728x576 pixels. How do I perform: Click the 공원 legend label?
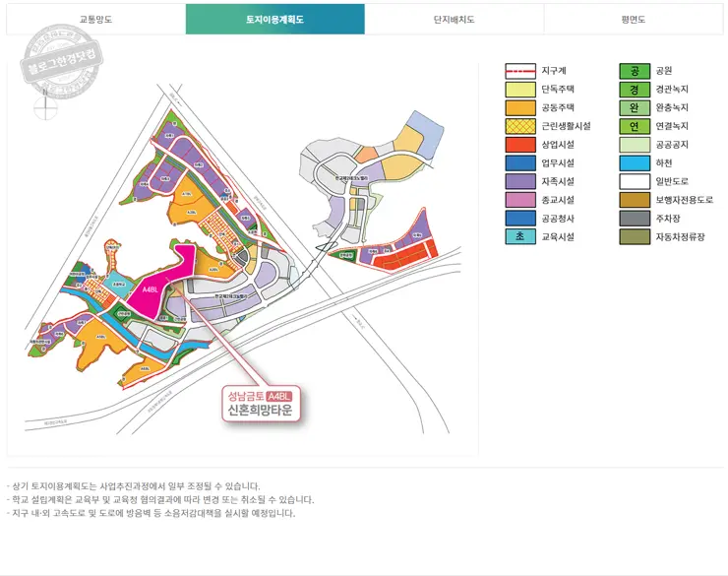pyautogui.click(x=664, y=71)
